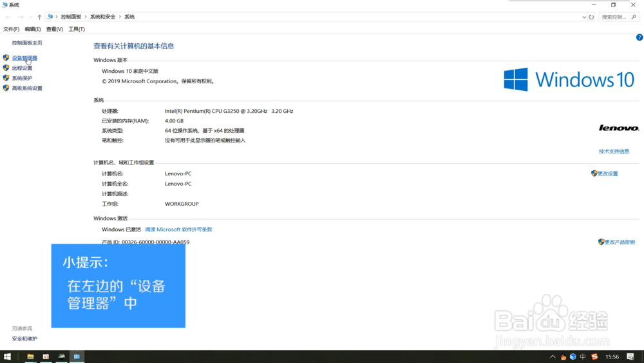Screen dimensions: 644x363
Task: Click 控制面板 breadcrumb
Action: (x=71, y=17)
